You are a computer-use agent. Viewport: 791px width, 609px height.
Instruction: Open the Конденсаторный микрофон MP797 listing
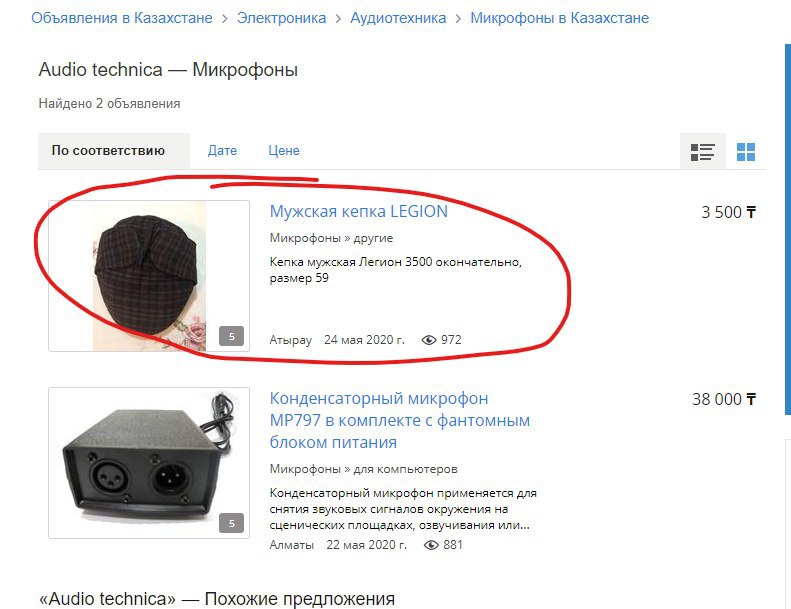pos(400,420)
